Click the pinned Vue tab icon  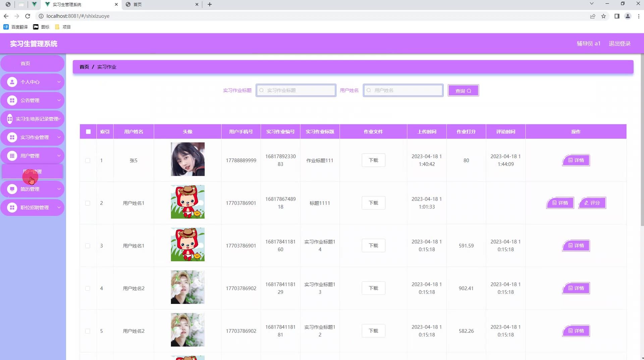[34, 4]
